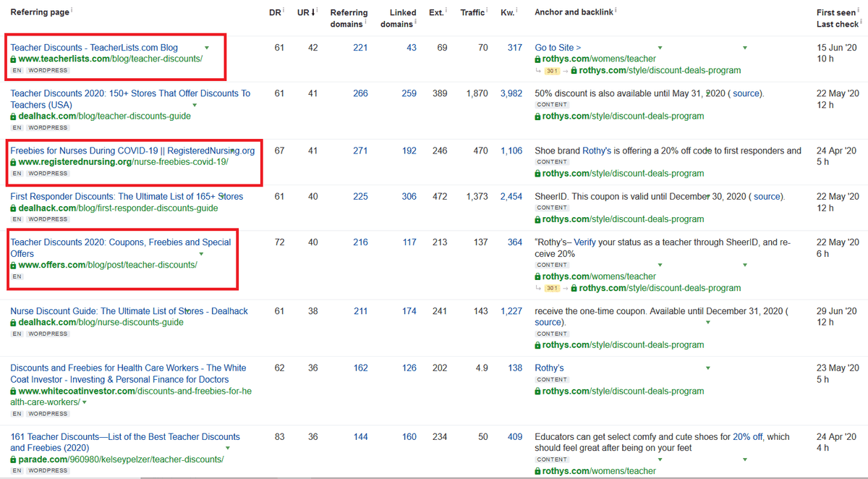The width and height of the screenshot is (868, 479).
Task: Click EN tag under www.offers.com URL
Action: [17, 276]
